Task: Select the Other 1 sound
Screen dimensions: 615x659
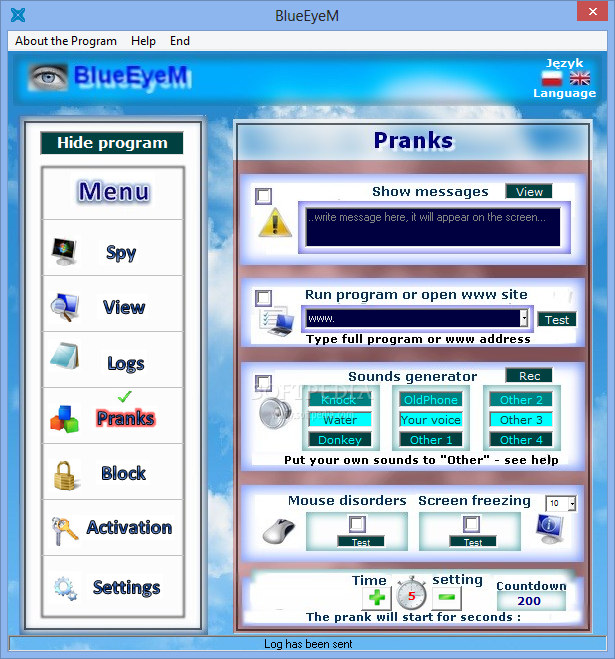Action: point(431,440)
